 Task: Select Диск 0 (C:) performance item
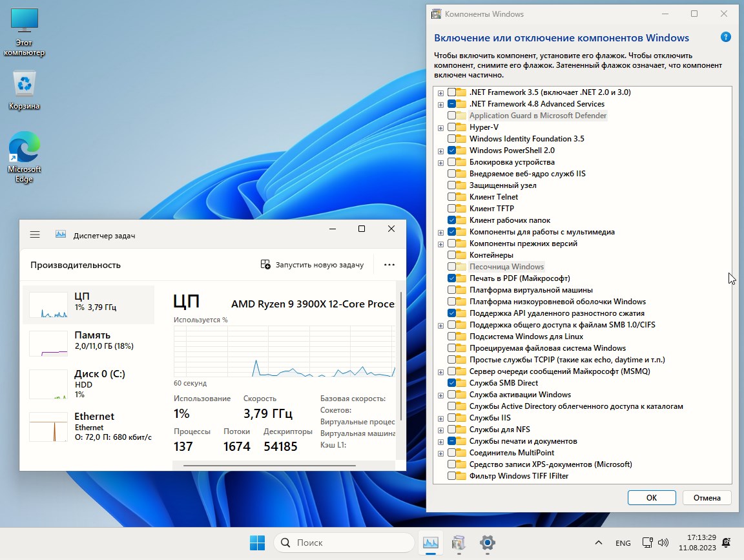click(x=88, y=384)
